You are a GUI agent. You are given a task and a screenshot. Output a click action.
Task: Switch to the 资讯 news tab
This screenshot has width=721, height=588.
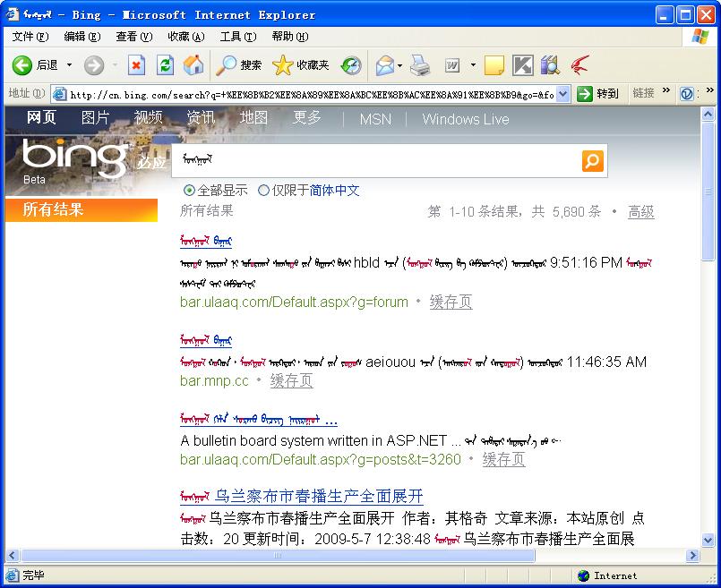pyautogui.click(x=201, y=117)
